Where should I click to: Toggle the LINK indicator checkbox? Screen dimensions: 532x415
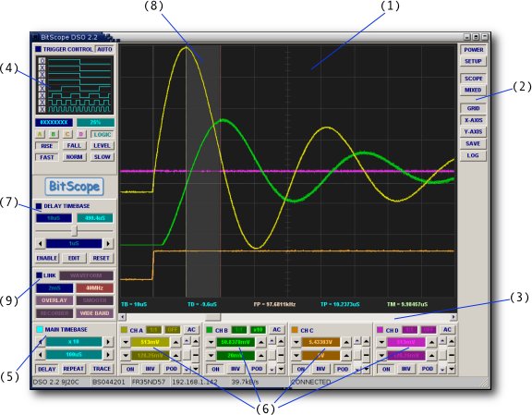pyautogui.click(x=40, y=275)
